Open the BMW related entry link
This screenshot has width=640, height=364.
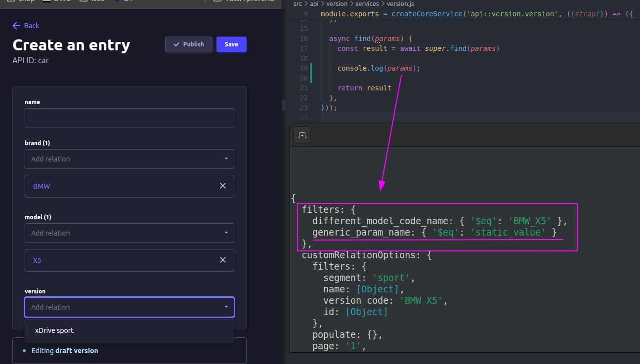(42, 186)
